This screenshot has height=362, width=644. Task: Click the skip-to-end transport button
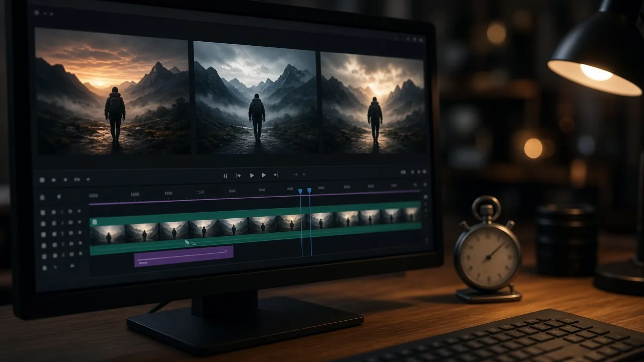click(x=275, y=175)
